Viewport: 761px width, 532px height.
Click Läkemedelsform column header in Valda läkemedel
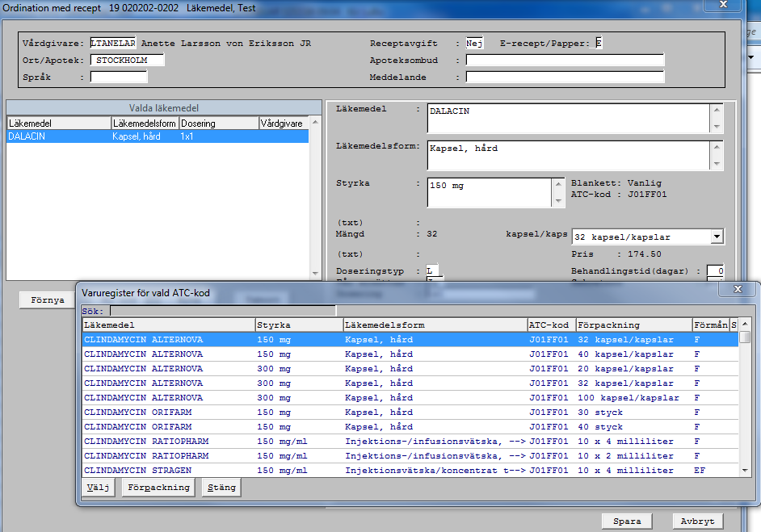click(x=145, y=124)
